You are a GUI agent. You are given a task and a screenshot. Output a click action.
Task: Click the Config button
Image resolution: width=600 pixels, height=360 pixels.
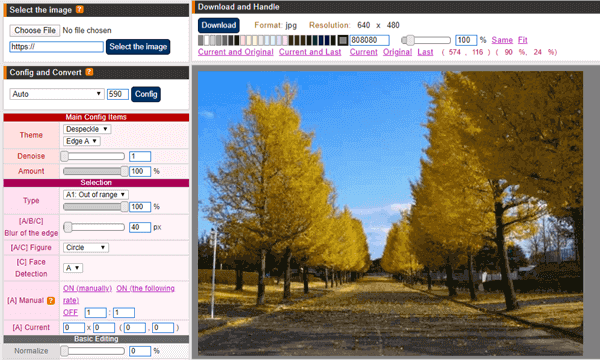(146, 94)
